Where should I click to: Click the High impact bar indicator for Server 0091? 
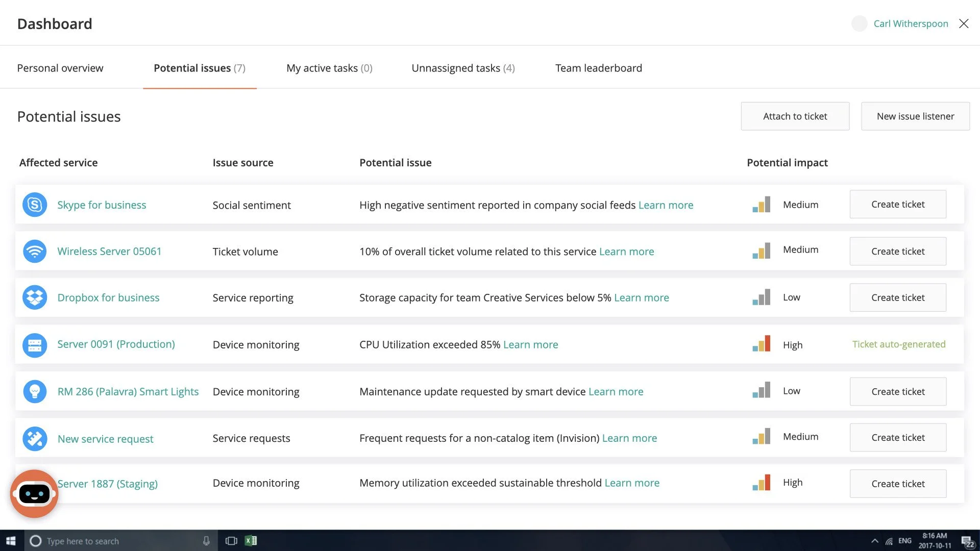pos(761,344)
